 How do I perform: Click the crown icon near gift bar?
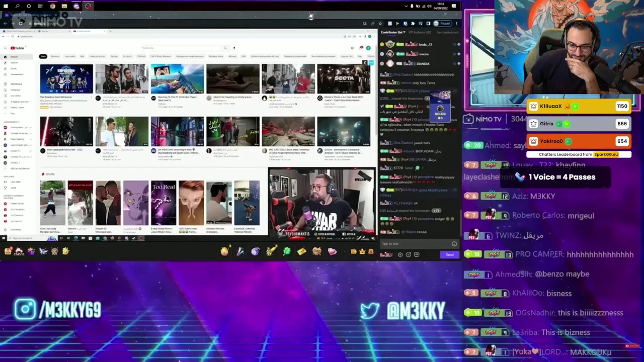[x=362, y=251]
